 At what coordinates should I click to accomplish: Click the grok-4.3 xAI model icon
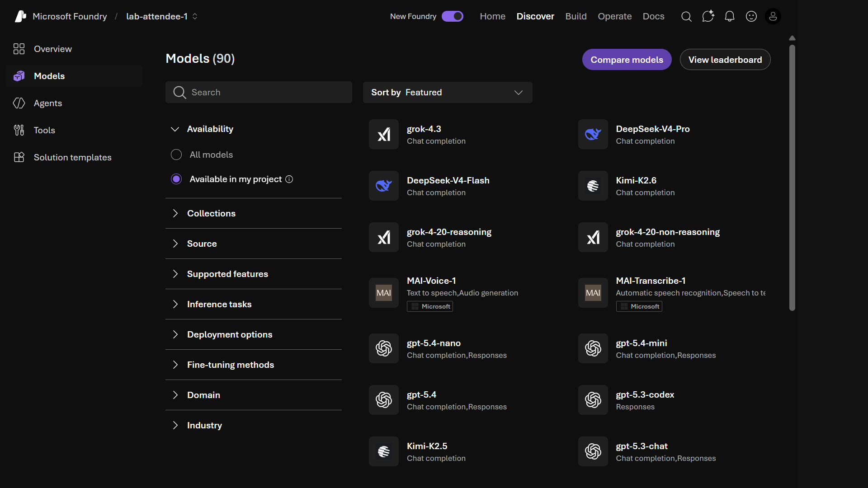coord(384,134)
